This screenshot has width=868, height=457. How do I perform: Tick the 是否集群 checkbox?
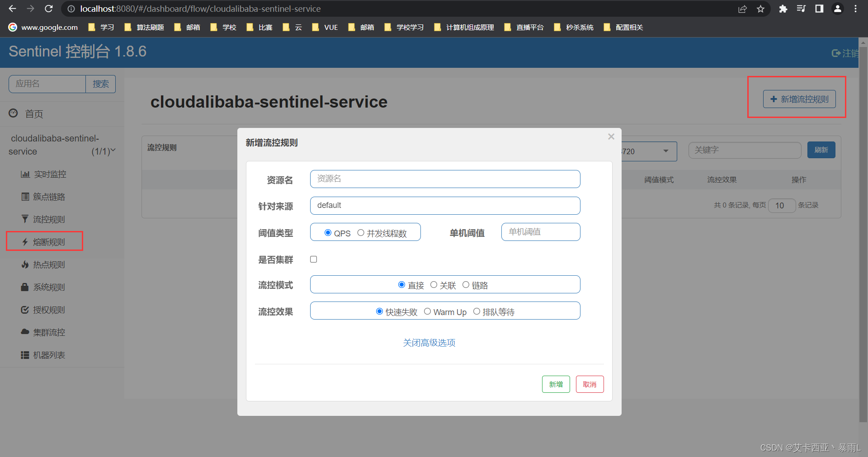pos(314,259)
